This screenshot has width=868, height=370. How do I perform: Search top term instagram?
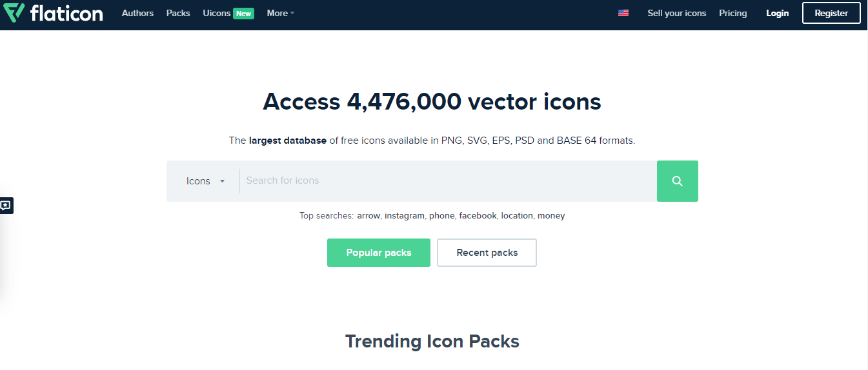(x=405, y=216)
